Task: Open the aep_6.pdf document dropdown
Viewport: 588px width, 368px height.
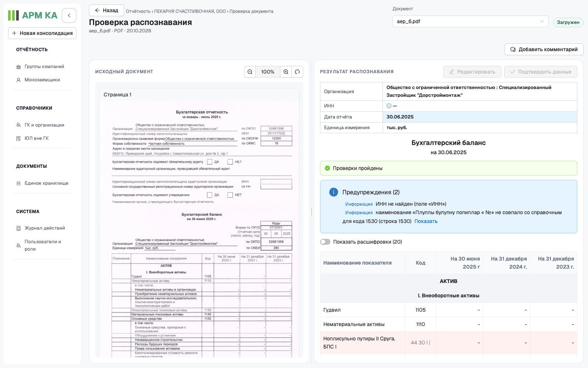Action: tap(470, 21)
